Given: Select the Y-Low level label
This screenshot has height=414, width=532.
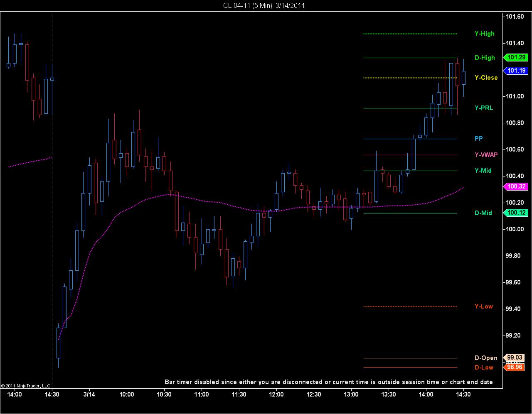Looking at the screenshot, I should click(x=484, y=306).
